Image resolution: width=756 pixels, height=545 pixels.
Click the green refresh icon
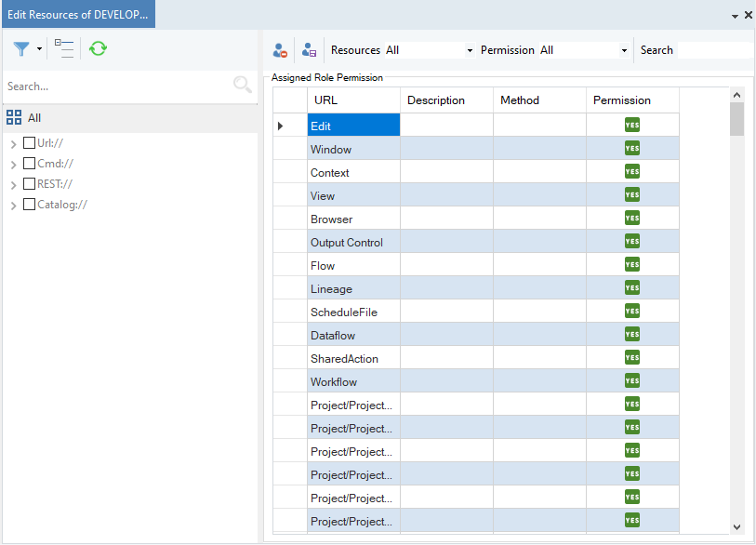[98, 48]
